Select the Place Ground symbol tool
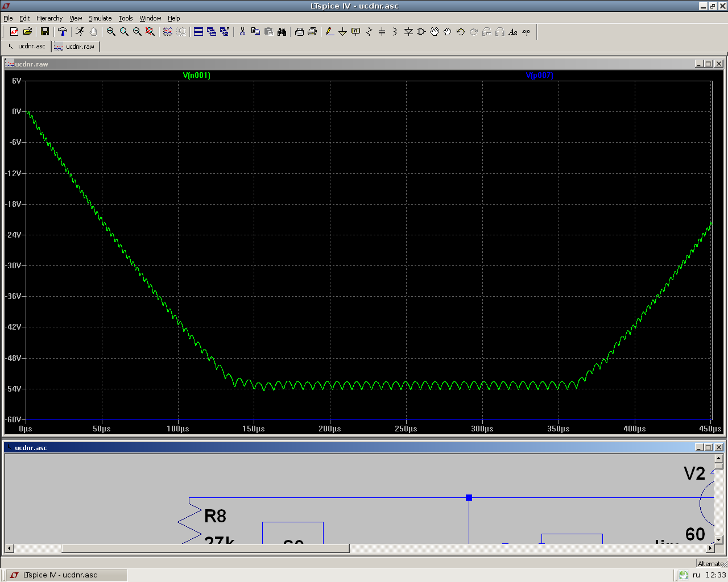 (x=343, y=32)
